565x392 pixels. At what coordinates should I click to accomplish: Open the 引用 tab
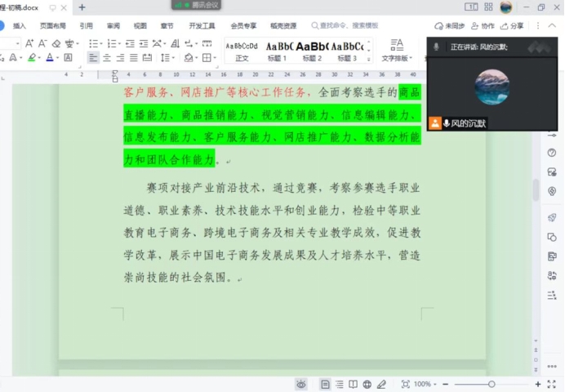coord(86,25)
